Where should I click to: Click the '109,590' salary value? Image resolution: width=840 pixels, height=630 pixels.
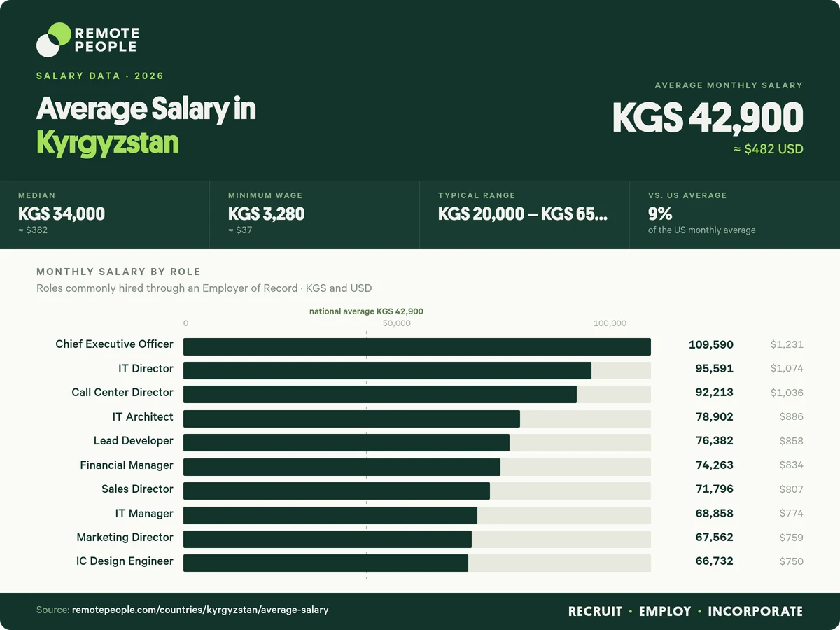pyautogui.click(x=710, y=344)
